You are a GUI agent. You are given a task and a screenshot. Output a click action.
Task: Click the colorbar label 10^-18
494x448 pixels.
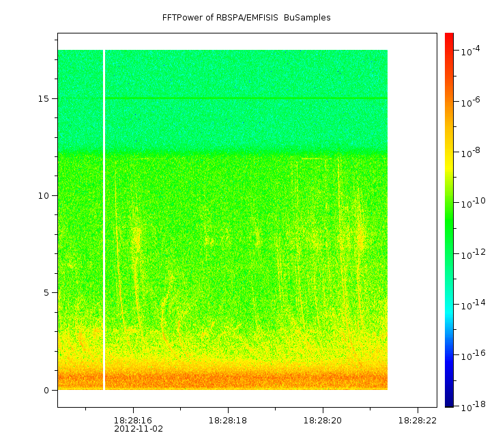click(x=474, y=407)
